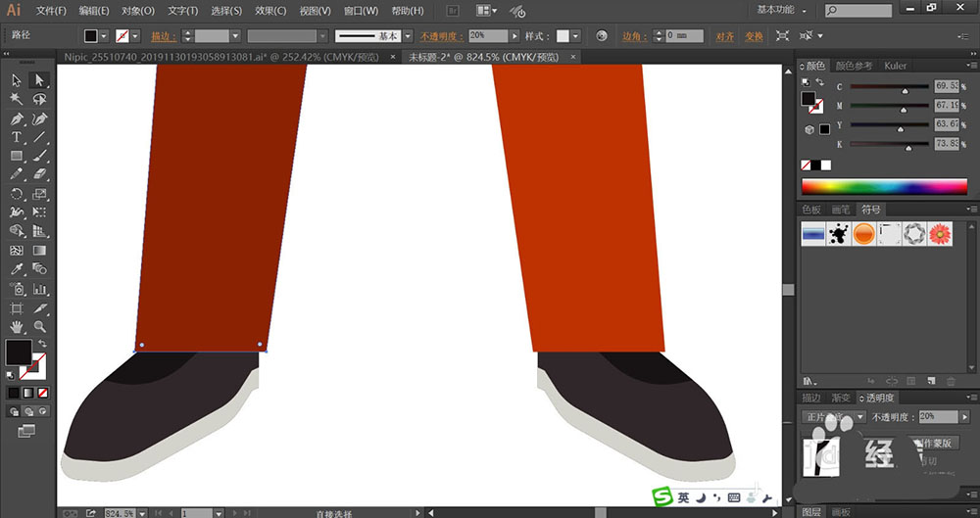
Task: Select the Direct Selection tool
Action: pyautogui.click(x=40, y=80)
